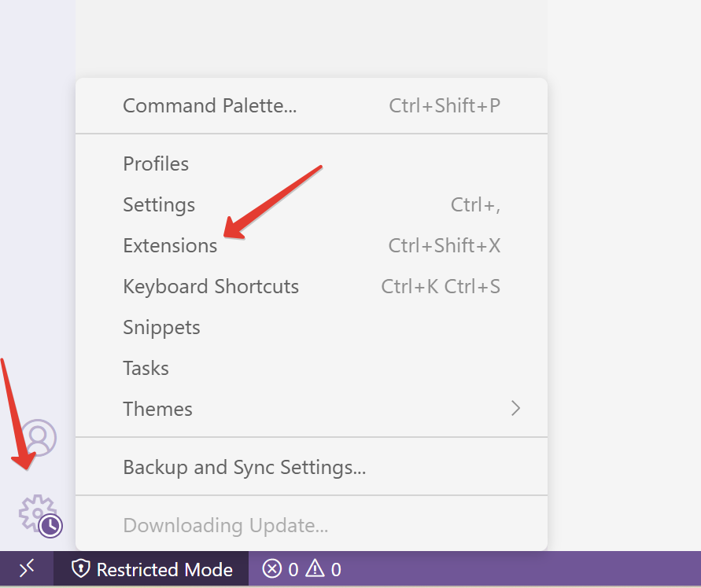Open the Accounts profile icon

[x=38, y=438]
